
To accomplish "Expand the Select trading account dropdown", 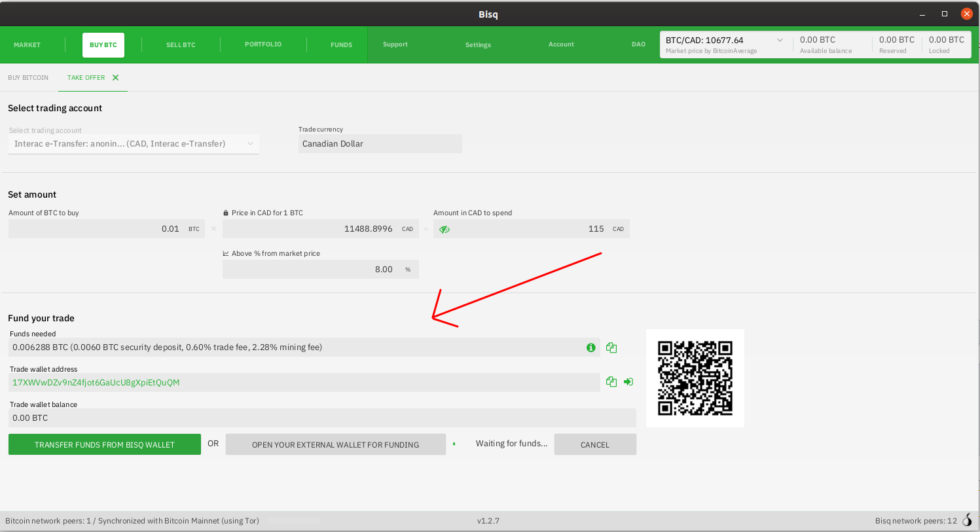I will [x=250, y=144].
